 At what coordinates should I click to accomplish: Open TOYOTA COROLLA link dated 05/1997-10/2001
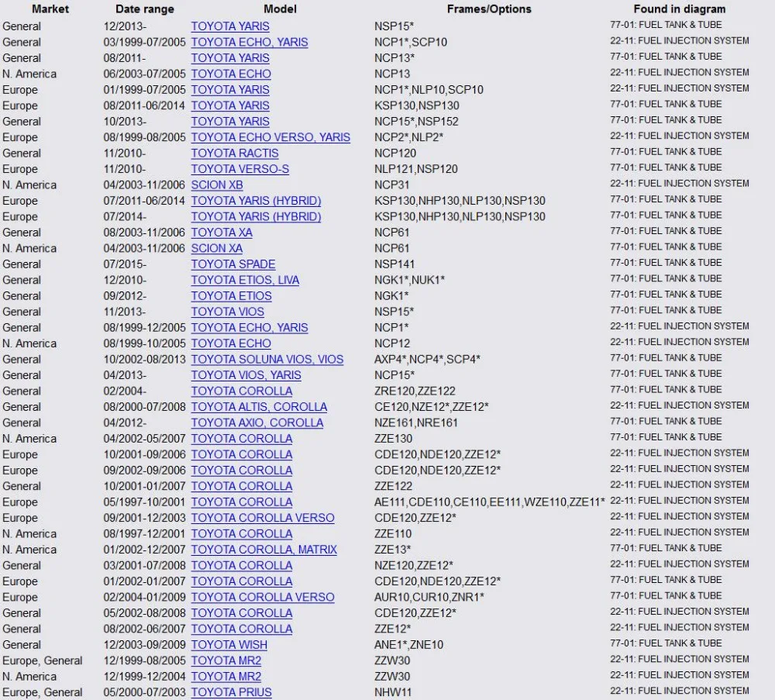(x=242, y=502)
